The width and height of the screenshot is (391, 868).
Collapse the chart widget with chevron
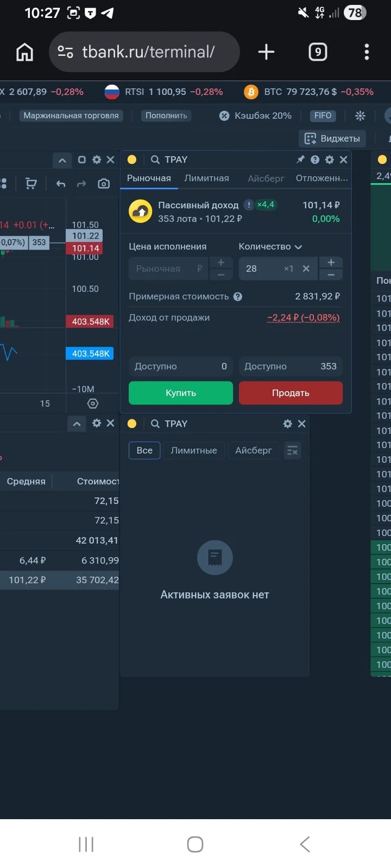(x=62, y=160)
